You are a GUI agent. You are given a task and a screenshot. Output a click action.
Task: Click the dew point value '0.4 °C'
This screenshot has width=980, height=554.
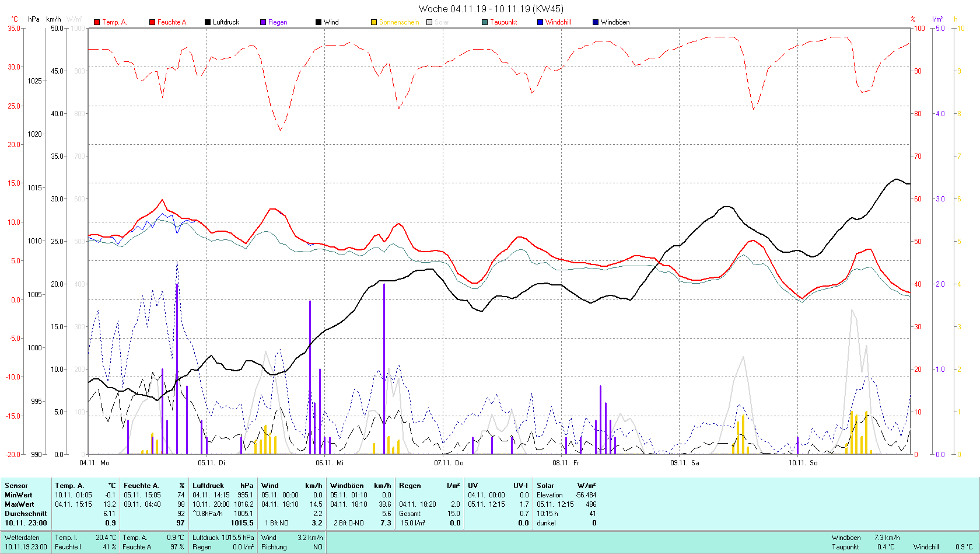[885, 547]
